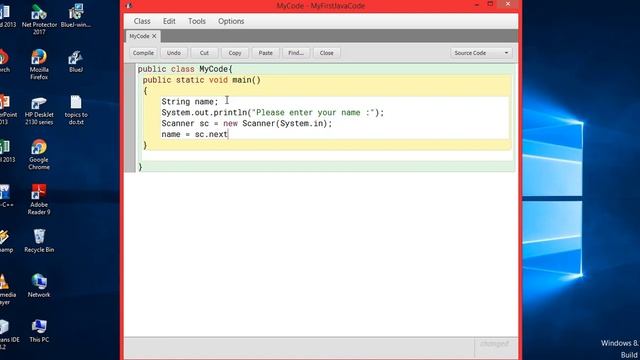Viewport: 640px width, 360px height.
Task: Open the Net Protector 2017 desktop icon
Action: [39, 20]
